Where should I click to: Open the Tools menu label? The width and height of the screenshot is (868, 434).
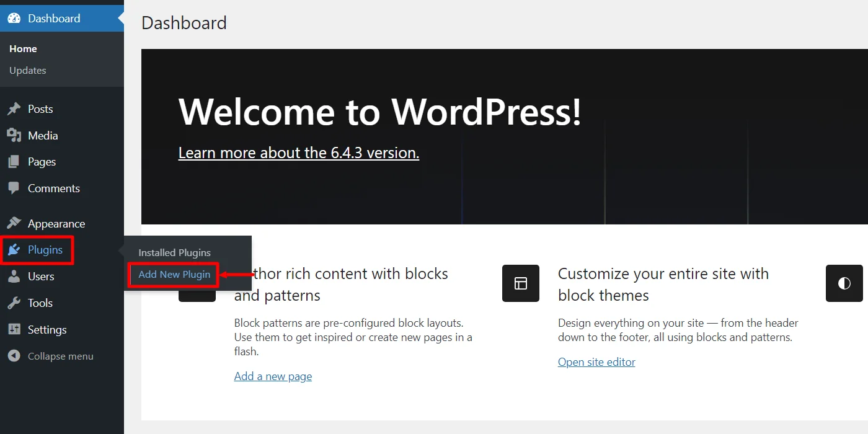(x=40, y=303)
